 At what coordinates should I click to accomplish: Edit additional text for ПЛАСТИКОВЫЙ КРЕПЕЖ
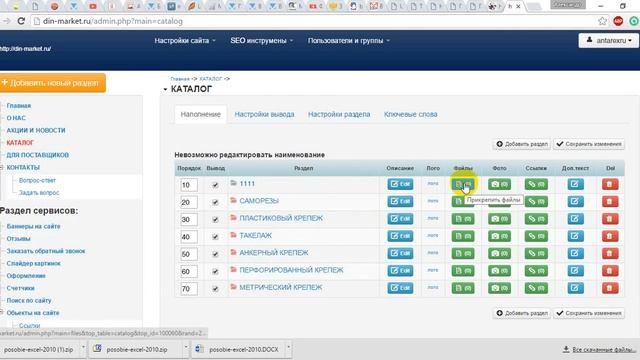575,219
